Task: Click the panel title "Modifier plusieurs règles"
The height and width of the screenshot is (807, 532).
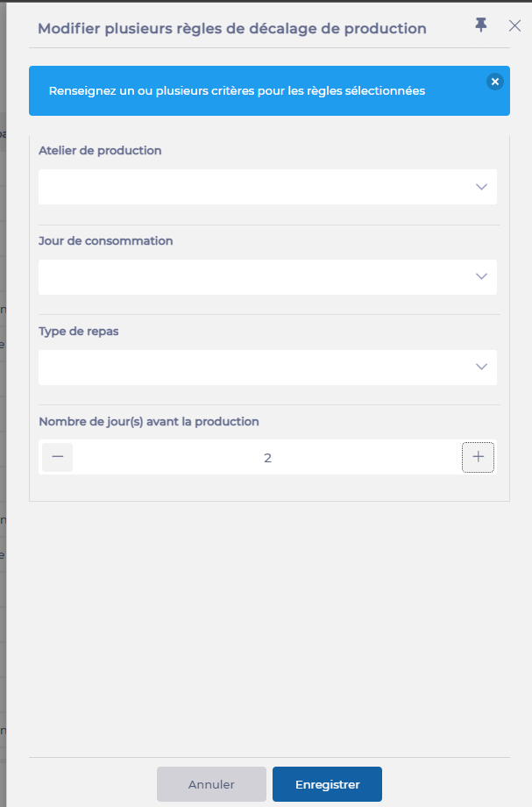Action: click(232, 28)
